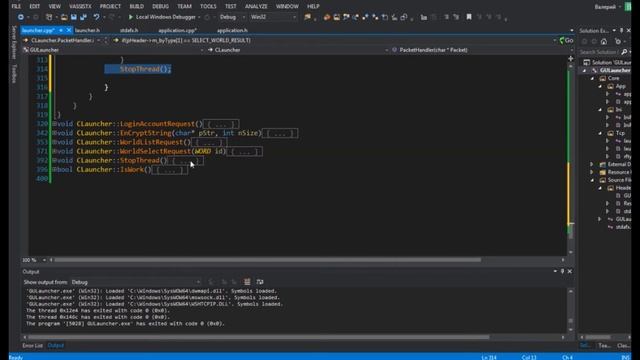Expand the collapsed WorldListRequest function
This screenshot has height=360, width=640.
(55, 142)
